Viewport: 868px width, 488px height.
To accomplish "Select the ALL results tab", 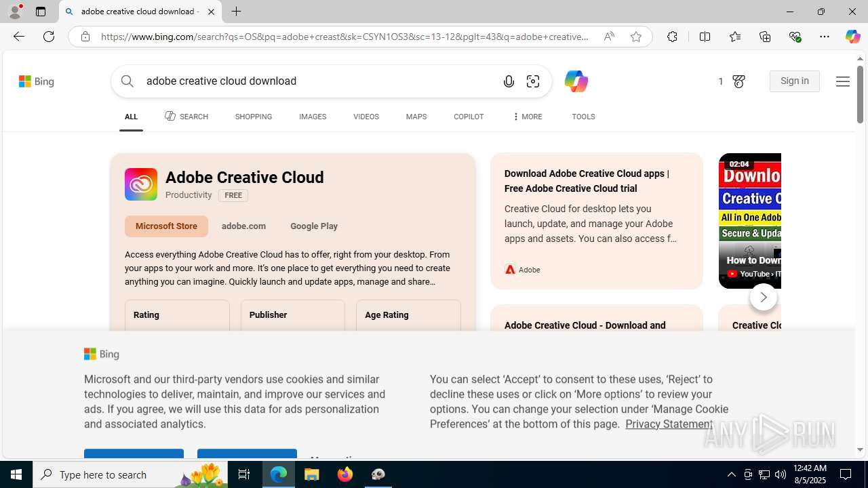I will pyautogui.click(x=131, y=117).
